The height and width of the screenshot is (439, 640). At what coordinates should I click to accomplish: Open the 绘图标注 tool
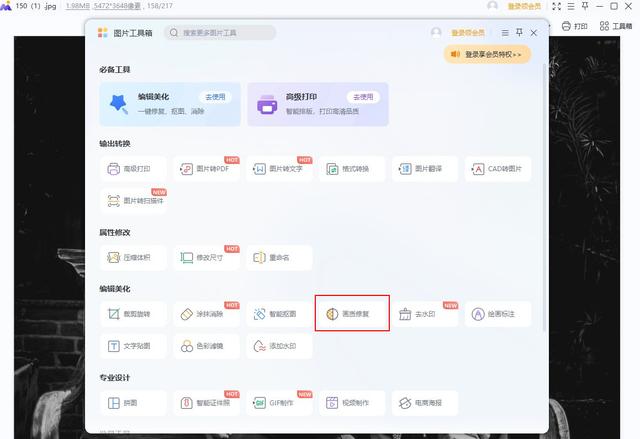pyautogui.click(x=498, y=314)
